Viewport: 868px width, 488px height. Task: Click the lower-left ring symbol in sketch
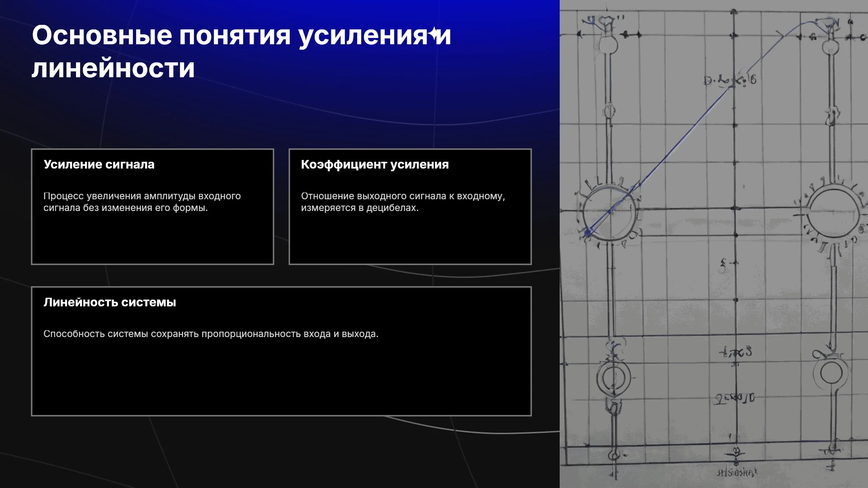pyautogui.click(x=613, y=378)
